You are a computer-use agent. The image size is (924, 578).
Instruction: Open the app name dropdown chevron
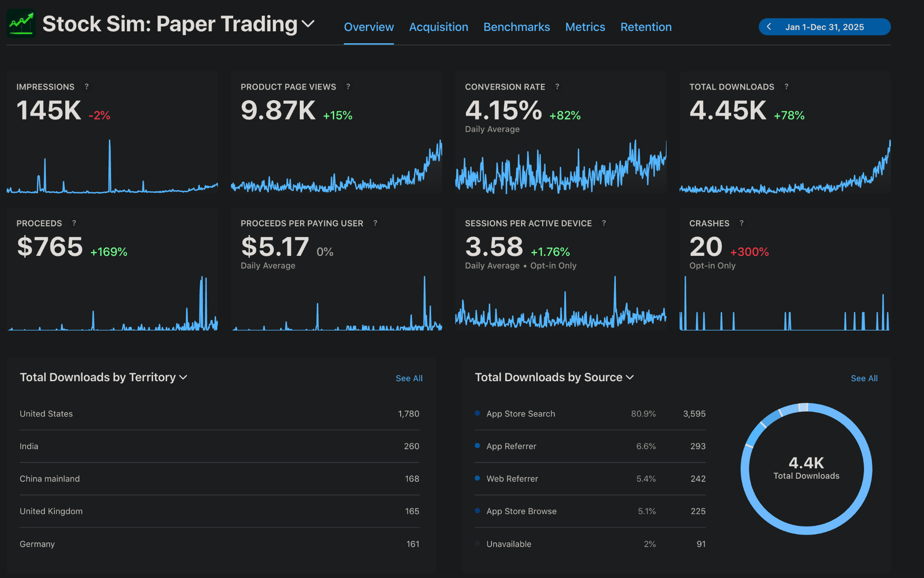(x=308, y=24)
